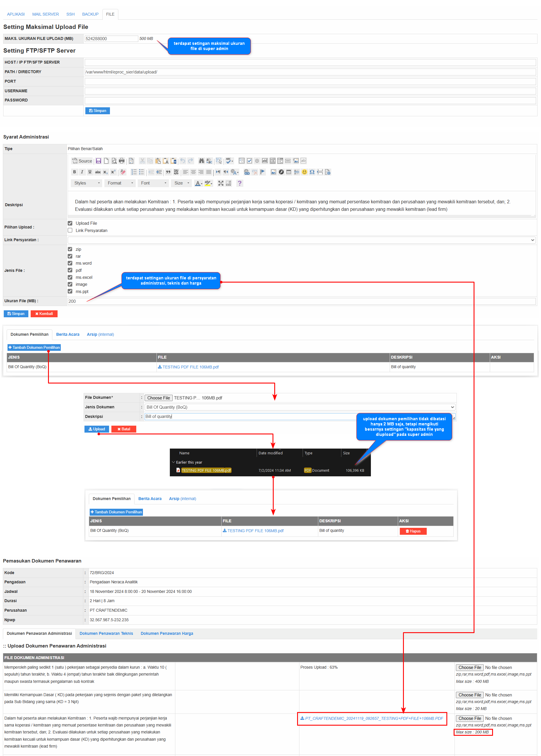
Task: Click the Source button in the editor toolbar
Action: [82, 161]
